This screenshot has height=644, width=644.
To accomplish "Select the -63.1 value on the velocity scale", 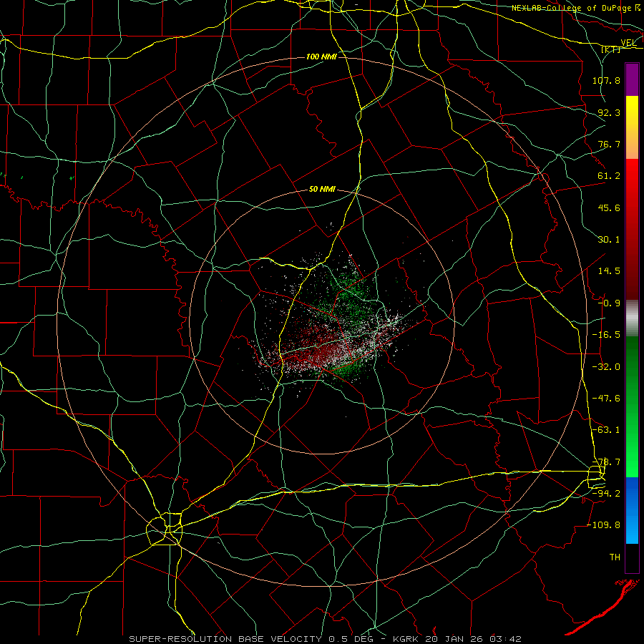I will pos(606,430).
